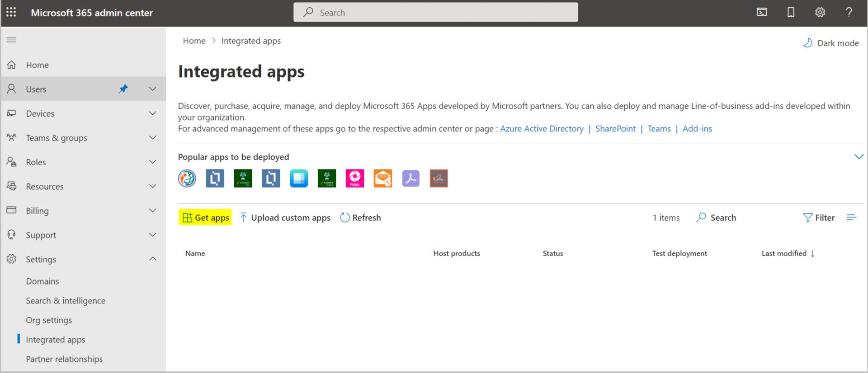Click the Integrated apps breadcrumb
The image size is (868, 373).
click(251, 41)
